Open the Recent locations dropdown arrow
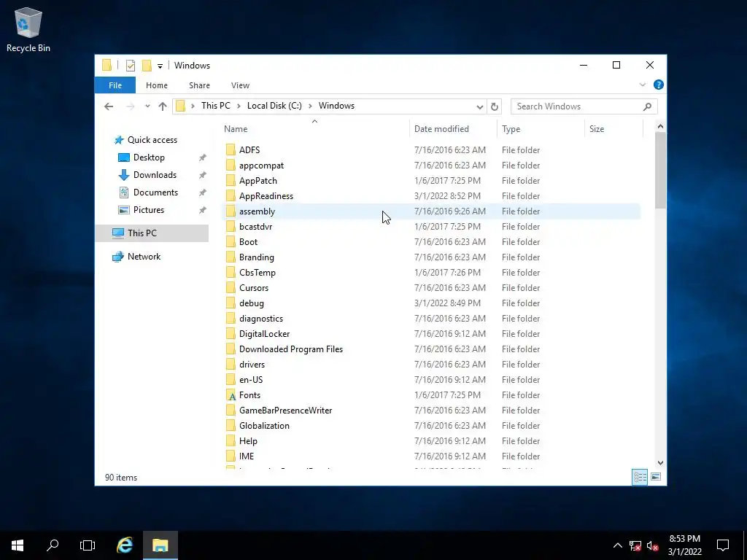Screen dimensions: 747x560 147,106
